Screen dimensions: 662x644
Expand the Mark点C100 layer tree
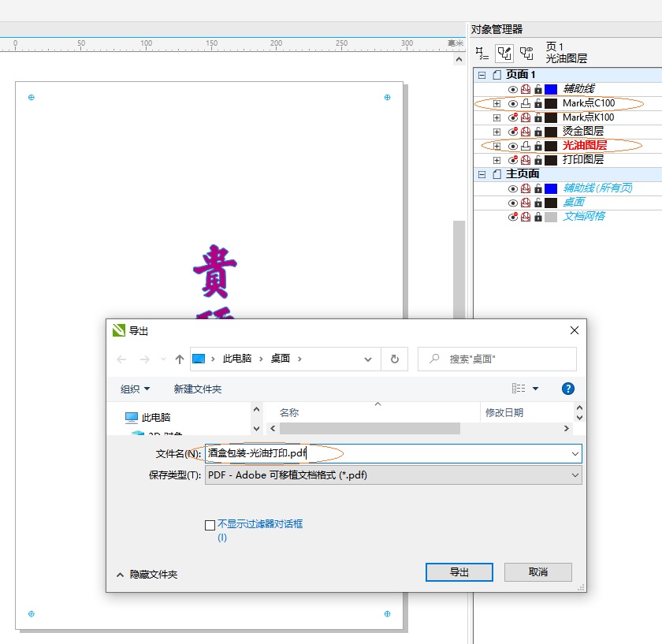496,103
